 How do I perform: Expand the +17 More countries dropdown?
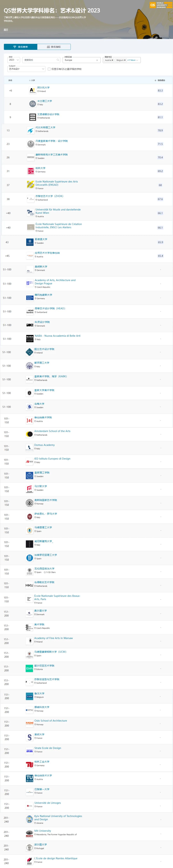(x=132, y=60)
